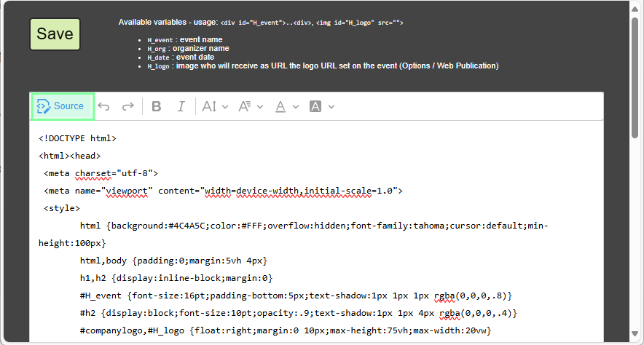Toggle Source editing mode
This screenshot has height=345, width=644.
pyautogui.click(x=62, y=106)
